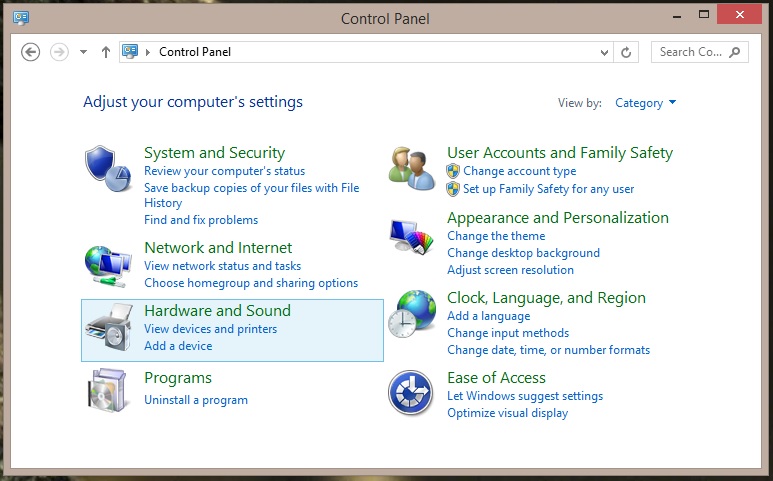Click Find and fix problems

pyautogui.click(x=201, y=220)
